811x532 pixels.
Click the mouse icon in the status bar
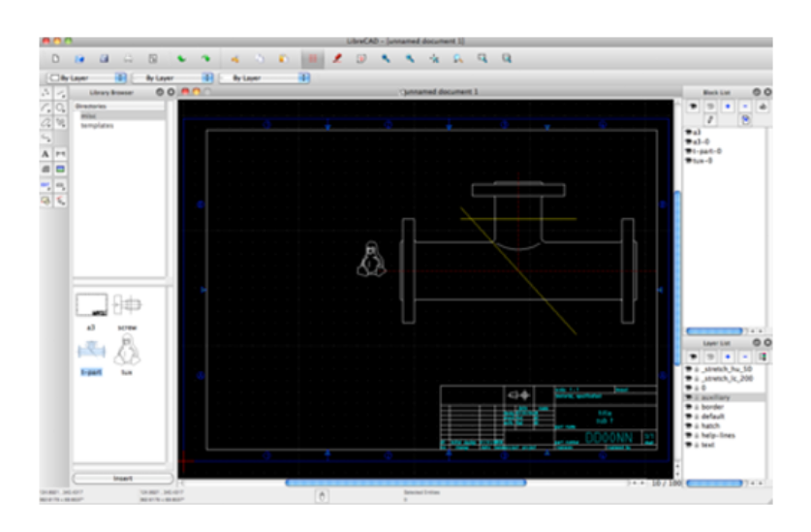point(323,496)
